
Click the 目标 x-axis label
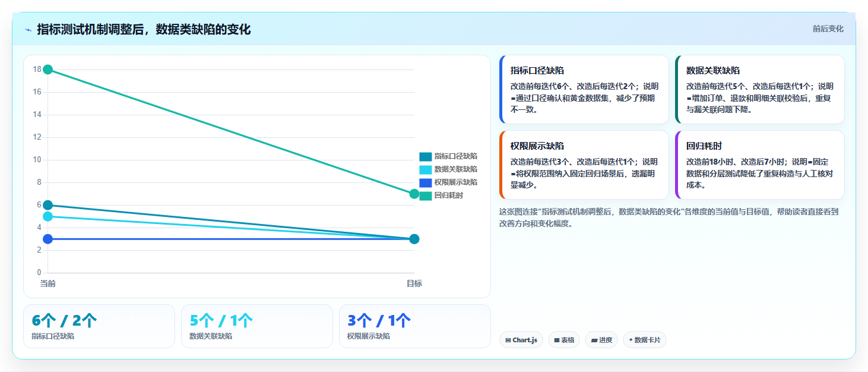coord(414,283)
